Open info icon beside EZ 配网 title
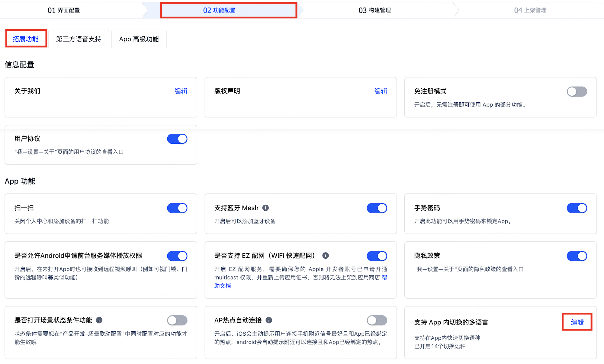The width and height of the screenshot is (604, 364). [325, 256]
